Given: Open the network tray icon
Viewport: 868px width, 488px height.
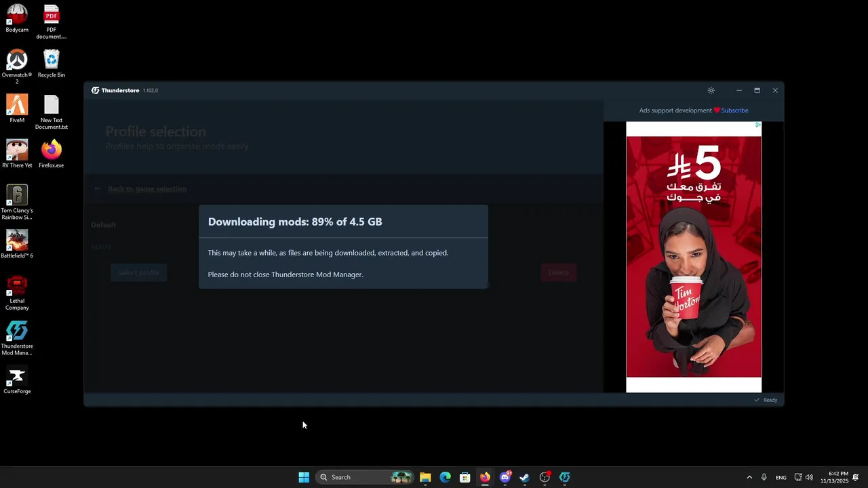Looking at the screenshot, I should [x=798, y=477].
